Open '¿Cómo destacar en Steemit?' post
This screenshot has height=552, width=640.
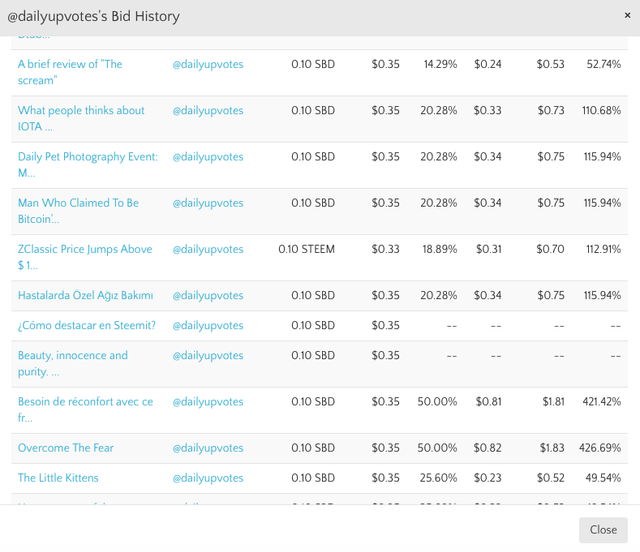pyautogui.click(x=87, y=325)
